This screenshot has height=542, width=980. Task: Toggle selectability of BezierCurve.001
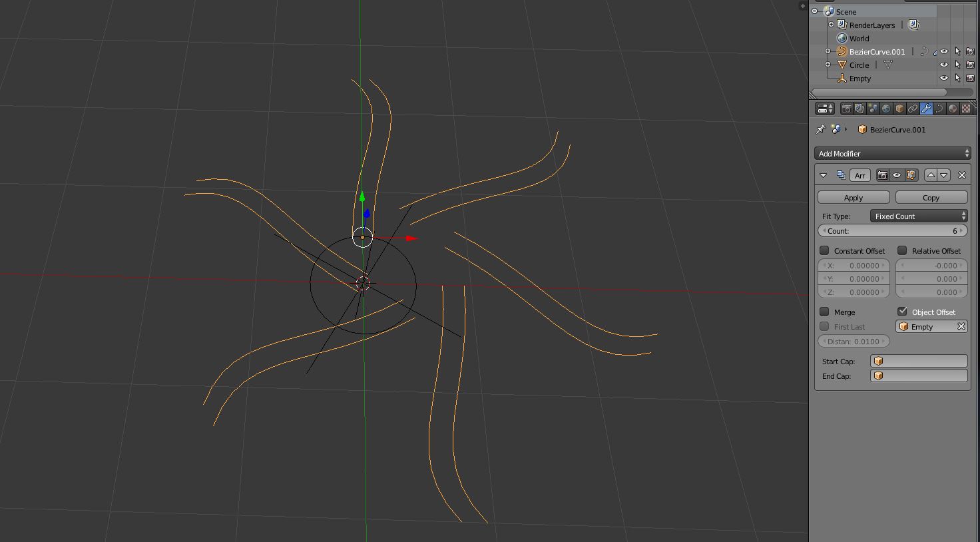957,51
